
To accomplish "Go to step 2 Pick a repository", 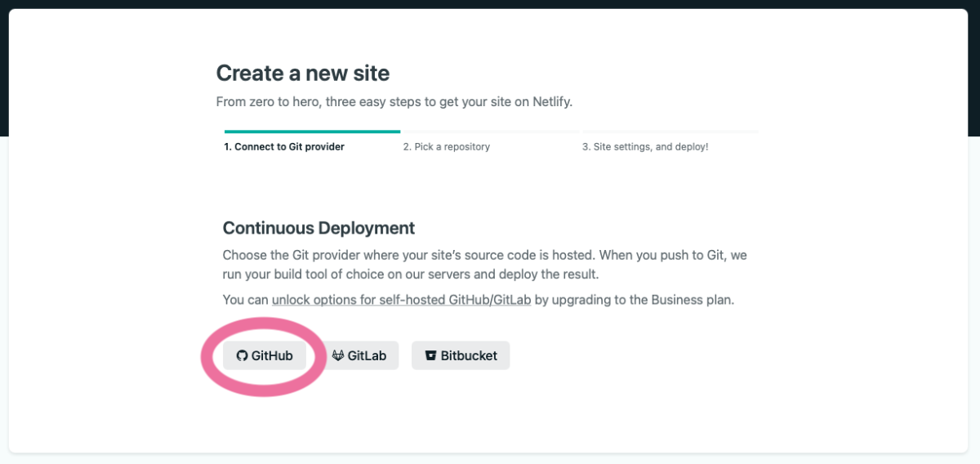I will pyautogui.click(x=447, y=147).
